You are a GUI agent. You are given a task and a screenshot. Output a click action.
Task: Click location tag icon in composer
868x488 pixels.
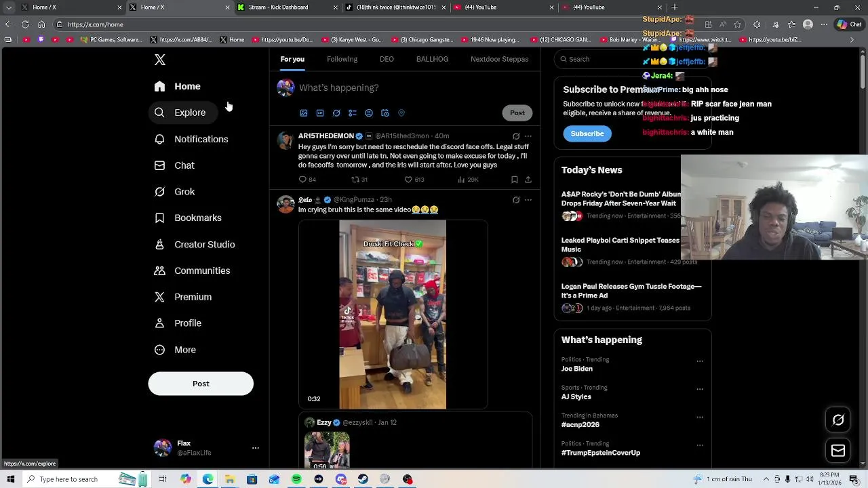pyautogui.click(x=401, y=113)
